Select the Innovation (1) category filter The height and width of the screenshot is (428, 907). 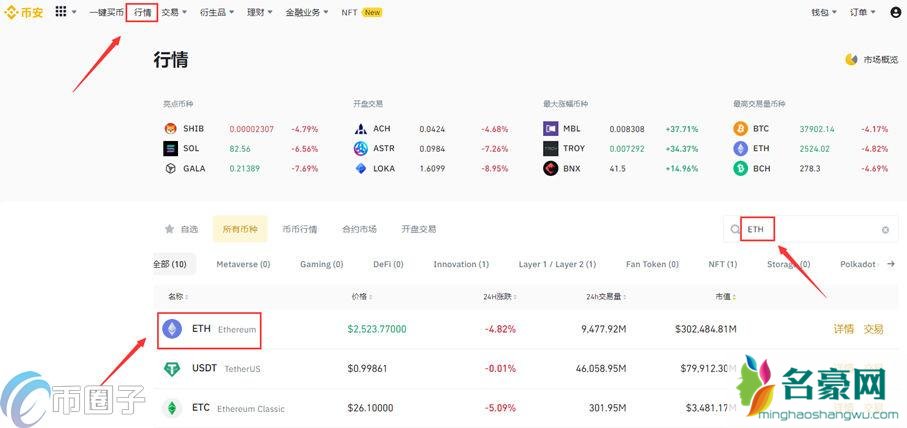[x=461, y=264]
